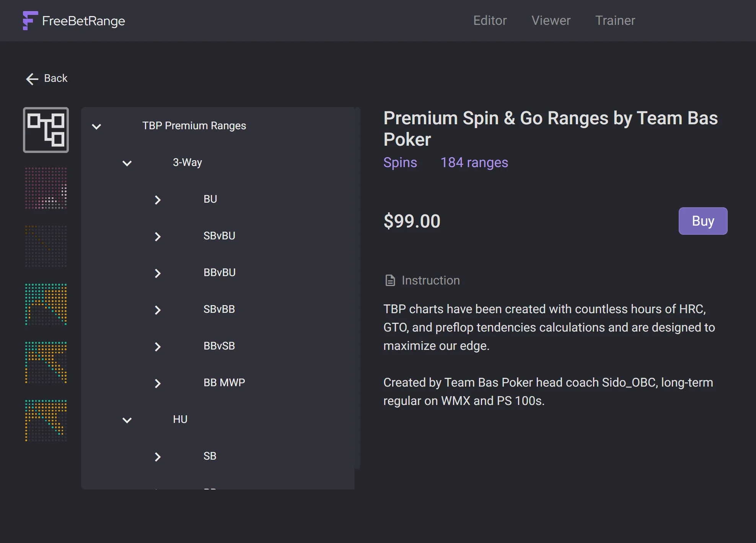Expand the BBvBU node
Viewport: 756px width, 543px height.
pos(158,273)
